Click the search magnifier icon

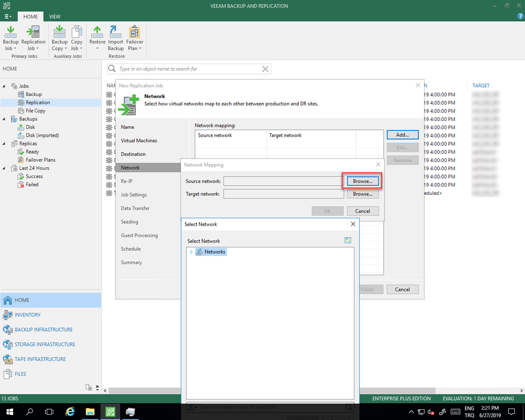112,69
